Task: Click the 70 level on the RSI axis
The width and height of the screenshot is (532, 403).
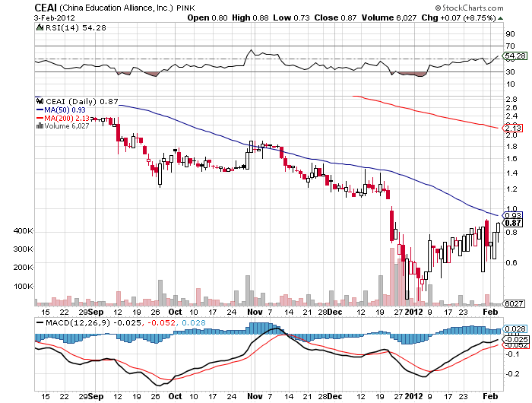Action: click(510, 46)
